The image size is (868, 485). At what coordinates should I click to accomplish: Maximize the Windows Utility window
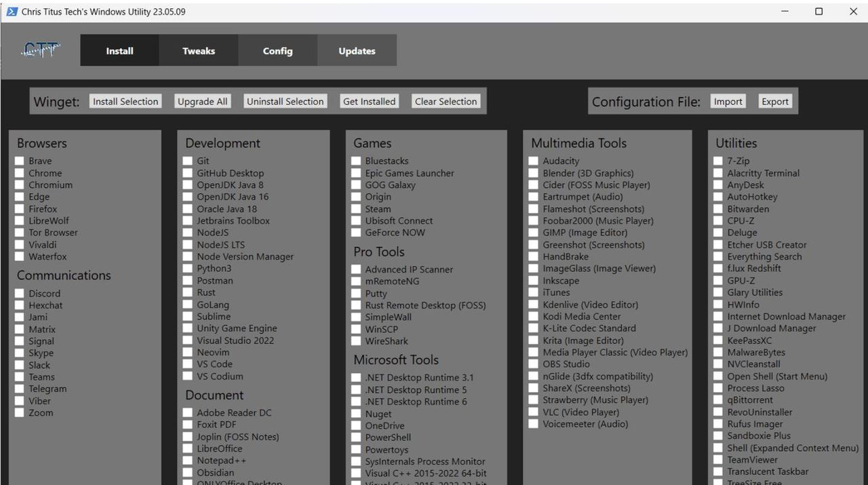[818, 12]
